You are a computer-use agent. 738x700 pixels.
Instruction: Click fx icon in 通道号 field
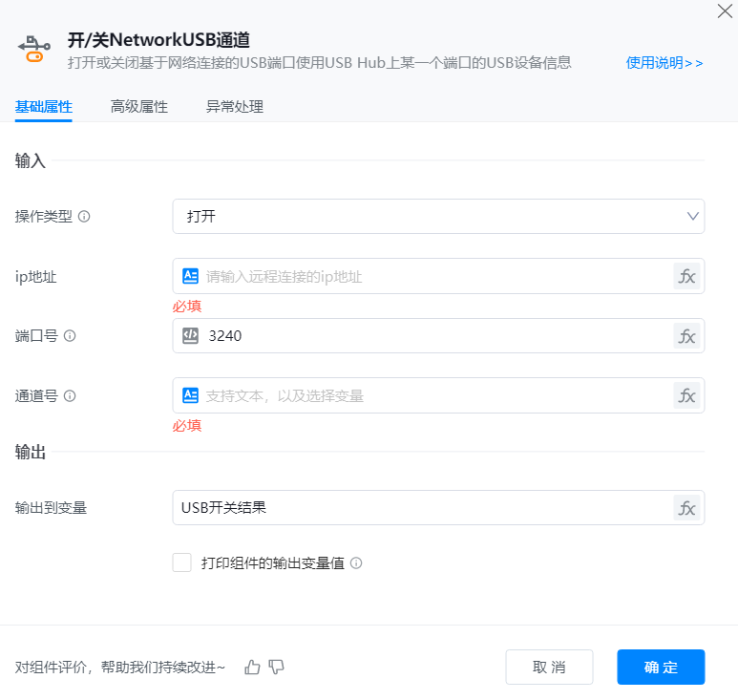pyautogui.click(x=686, y=395)
